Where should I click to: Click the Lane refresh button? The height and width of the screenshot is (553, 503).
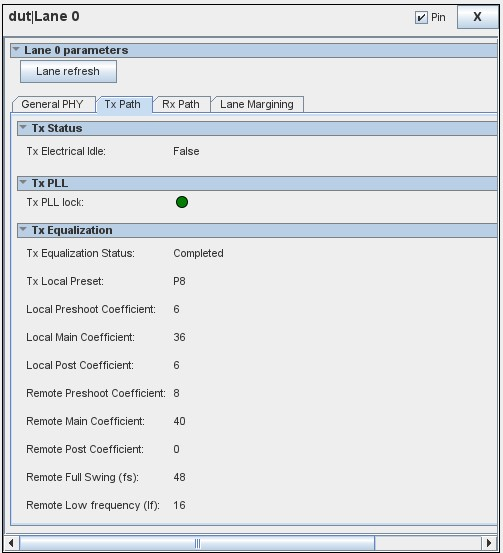coord(68,71)
